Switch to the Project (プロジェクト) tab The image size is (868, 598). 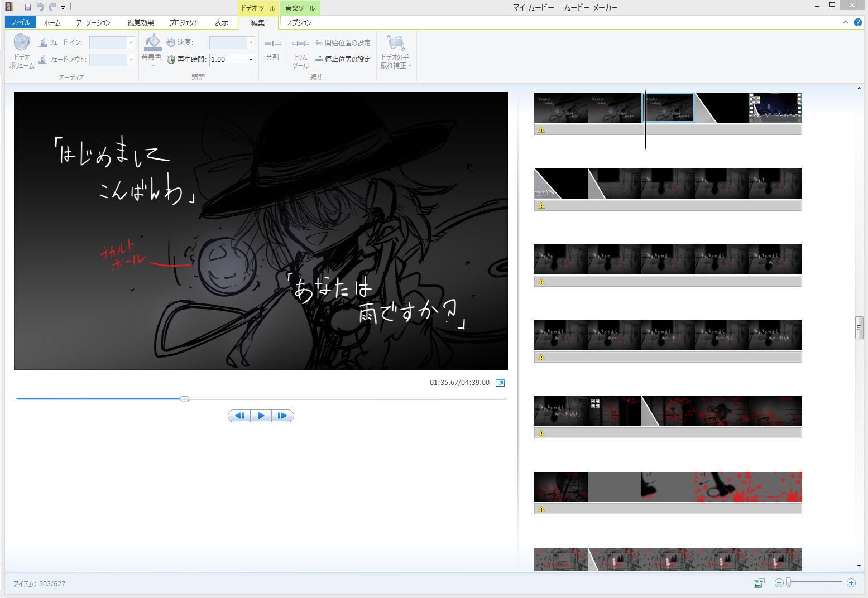click(x=184, y=22)
